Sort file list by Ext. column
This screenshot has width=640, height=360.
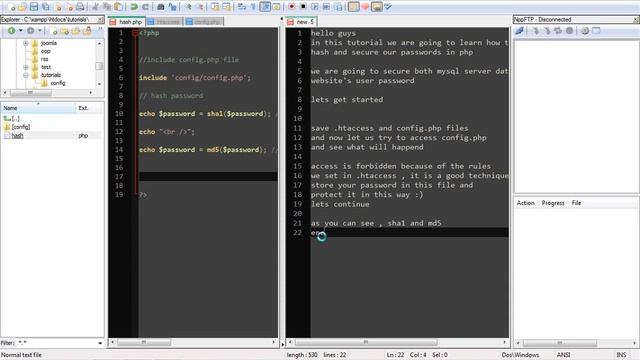click(x=89, y=108)
